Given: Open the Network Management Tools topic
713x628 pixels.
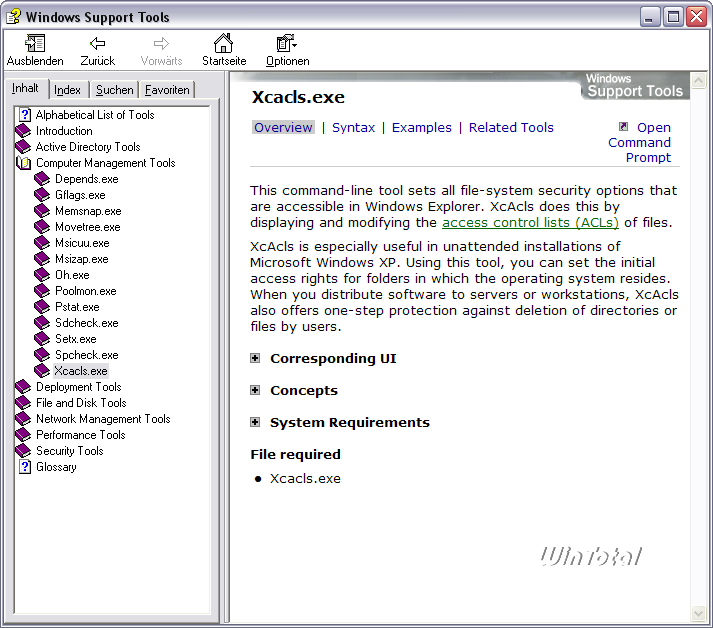Looking at the screenshot, I should point(103,419).
